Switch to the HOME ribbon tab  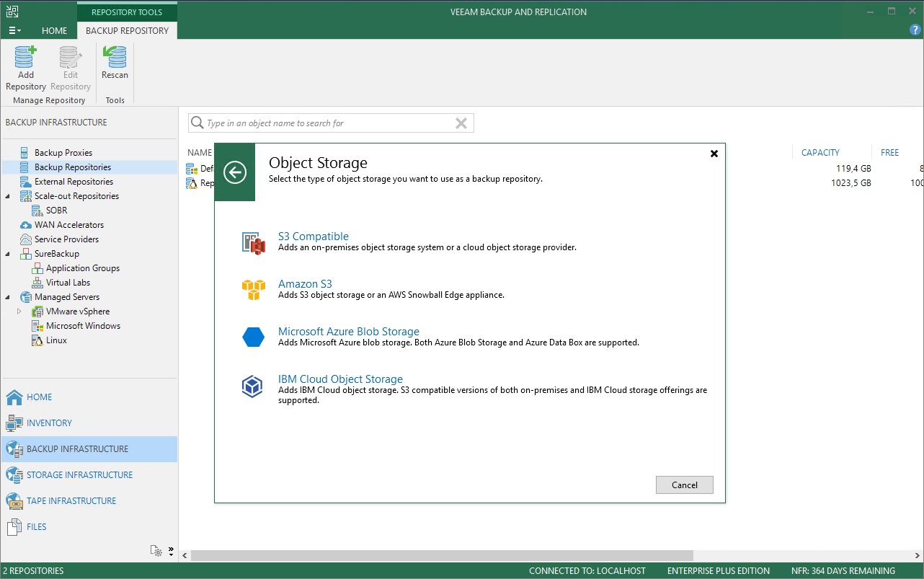(54, 30)
